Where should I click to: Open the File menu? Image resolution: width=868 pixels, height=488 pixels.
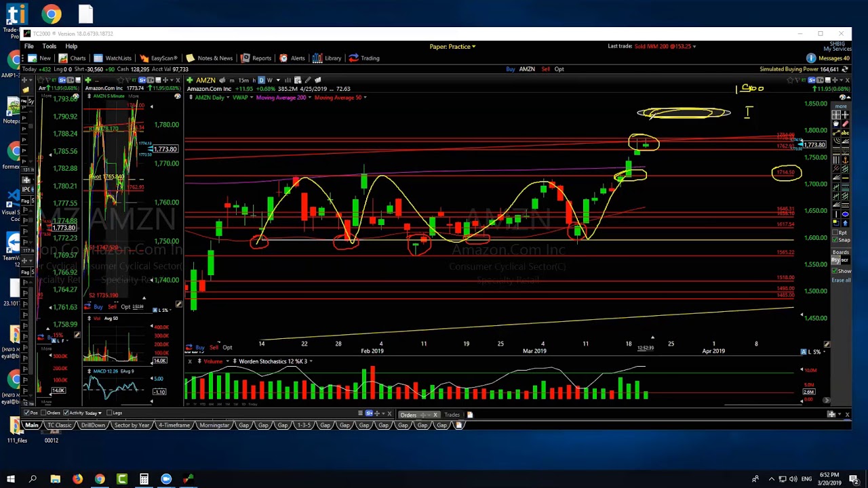[29, 46]
